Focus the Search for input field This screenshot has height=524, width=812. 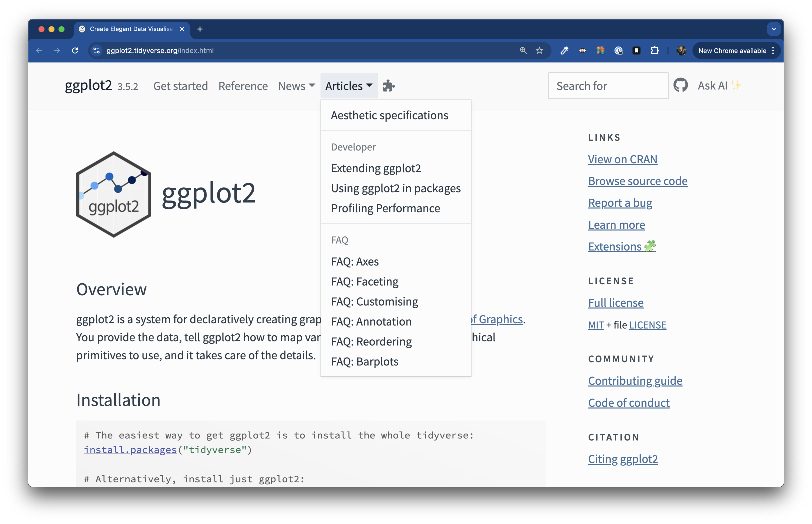[x=608, y=86]
